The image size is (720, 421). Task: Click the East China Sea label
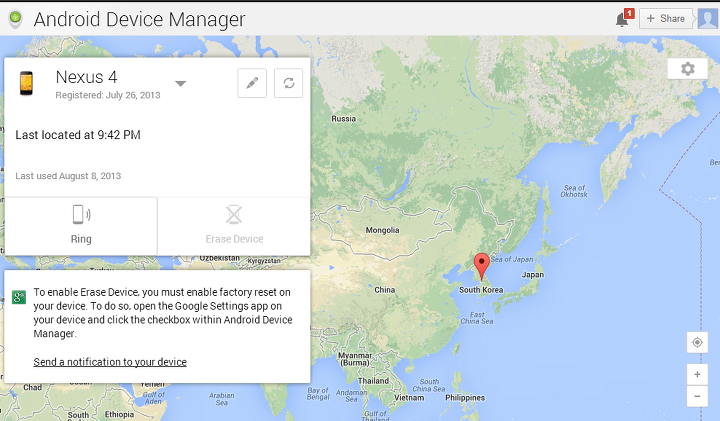tap(477, 318)
